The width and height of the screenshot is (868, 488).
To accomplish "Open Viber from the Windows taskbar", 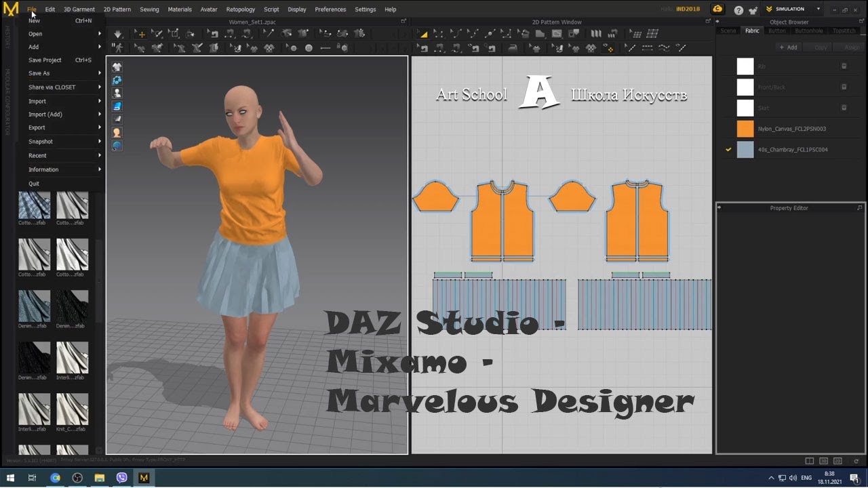I will point(122,478).
